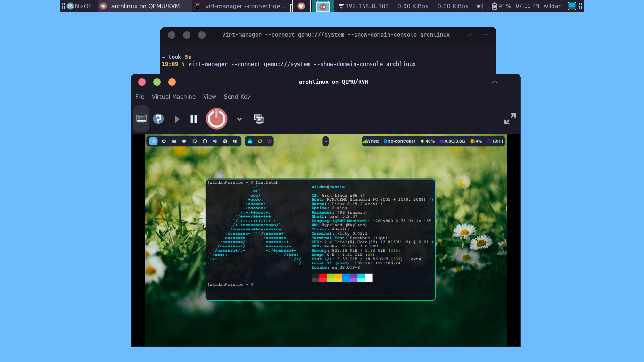The image size is (644, 362).
Task: Click the 192.168.0.103 network indicator
Action: (x=363, y=6)
